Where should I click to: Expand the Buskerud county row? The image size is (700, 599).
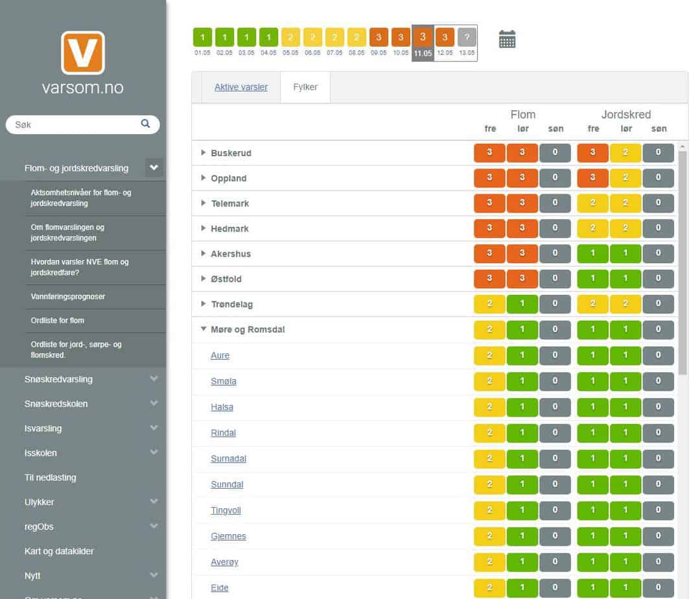click(204, 153)
